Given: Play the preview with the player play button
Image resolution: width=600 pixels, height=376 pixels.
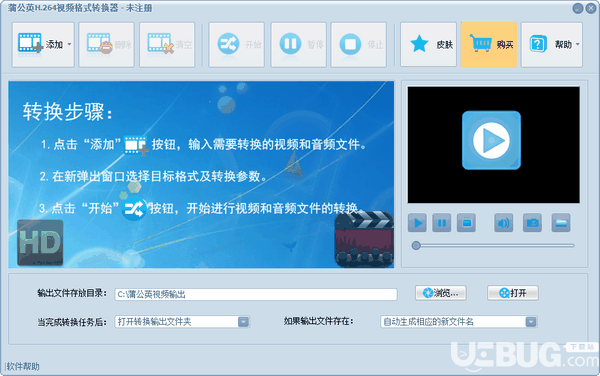Looking at the screenshot, I should 417,223.
